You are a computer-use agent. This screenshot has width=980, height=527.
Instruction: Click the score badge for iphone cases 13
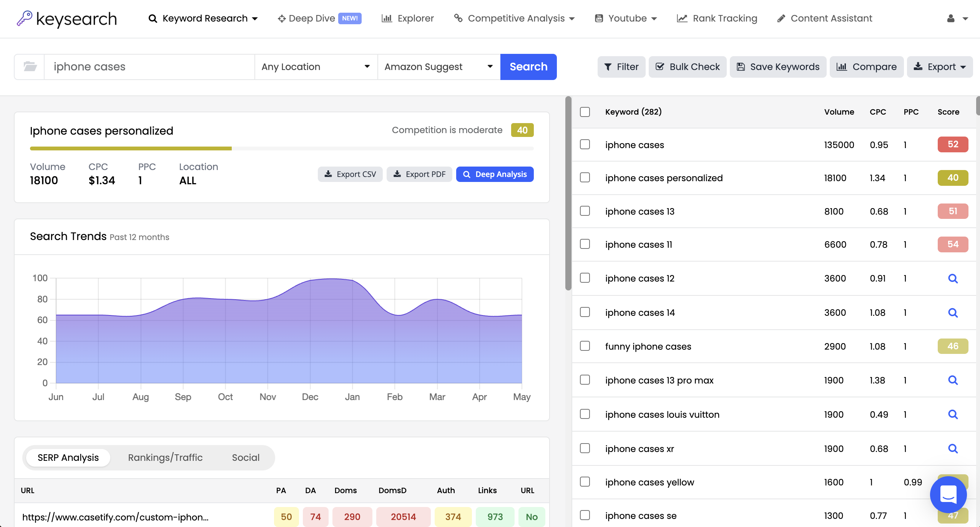(x=953, y=211)
